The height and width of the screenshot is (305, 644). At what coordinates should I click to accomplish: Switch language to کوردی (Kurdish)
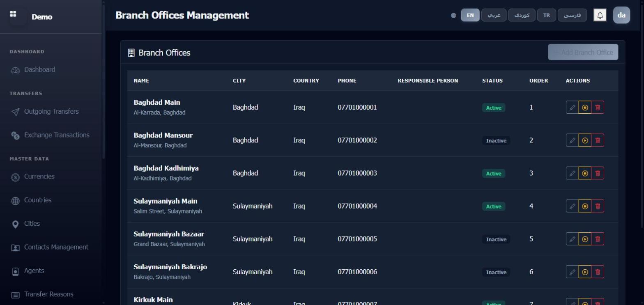522,15
